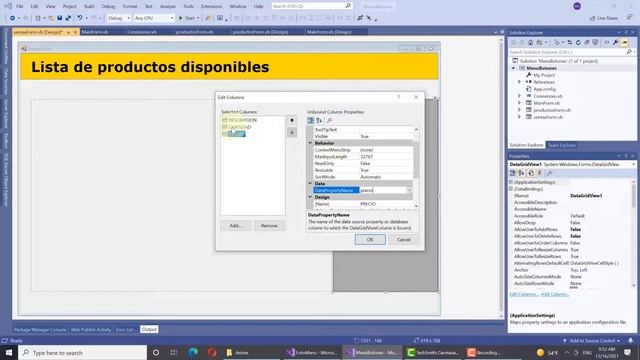The width and height of the screenshot is (640, 360).
Task: Click the Solution Explorer search field
Action: tap(567, 52)
